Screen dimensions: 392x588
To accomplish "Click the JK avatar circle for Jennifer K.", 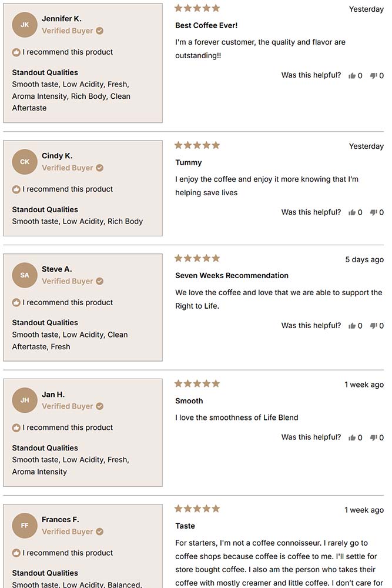I will (x=24, y=25).
